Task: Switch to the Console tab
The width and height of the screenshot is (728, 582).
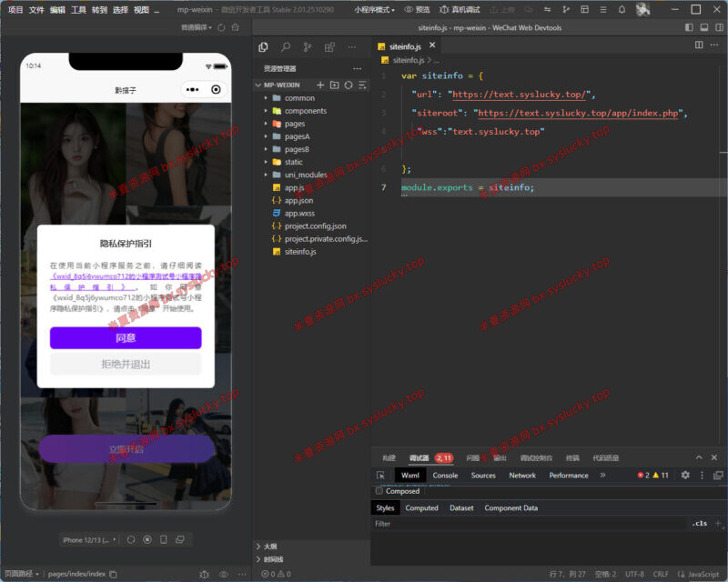Action: 445,476
